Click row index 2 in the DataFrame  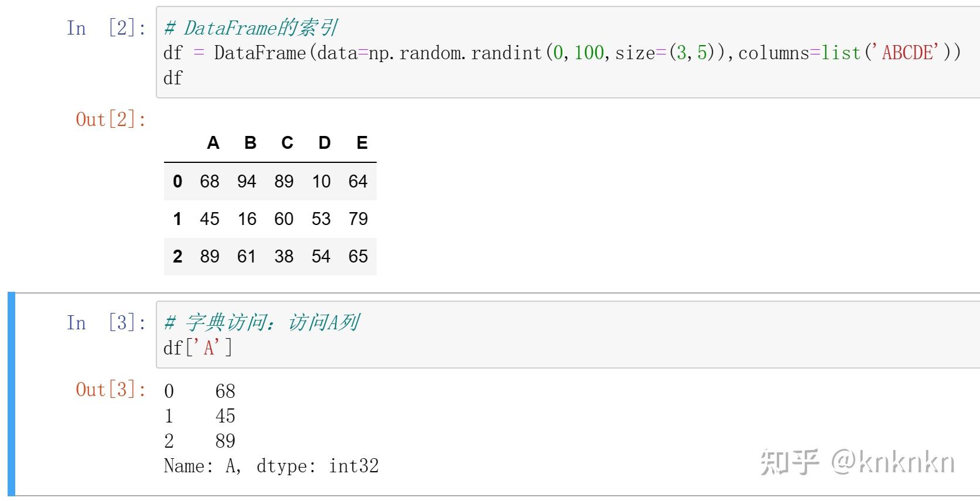coord(177,257)
